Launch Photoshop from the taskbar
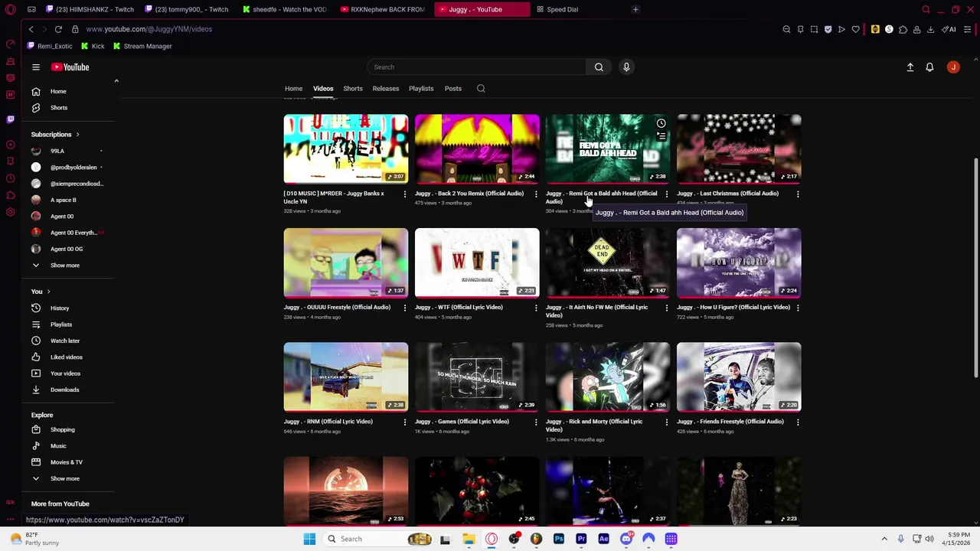980x551 pixels. [x=559, y=539]
